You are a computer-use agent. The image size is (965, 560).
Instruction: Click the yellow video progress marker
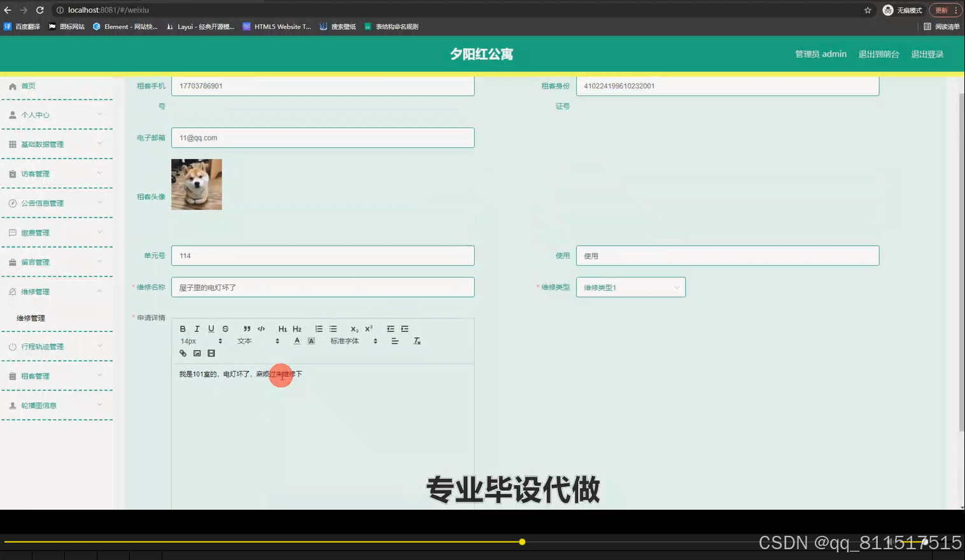point(522,542)
